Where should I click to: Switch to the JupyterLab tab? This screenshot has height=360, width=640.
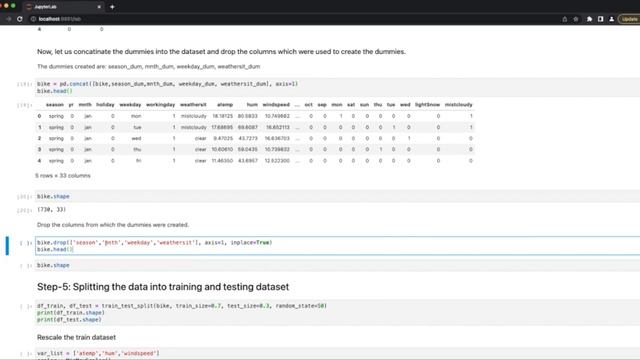63,7
